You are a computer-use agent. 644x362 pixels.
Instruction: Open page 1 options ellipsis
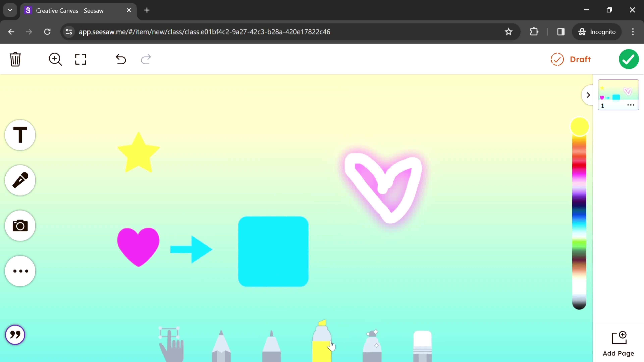pyautogui.click(x=631, y=105)
